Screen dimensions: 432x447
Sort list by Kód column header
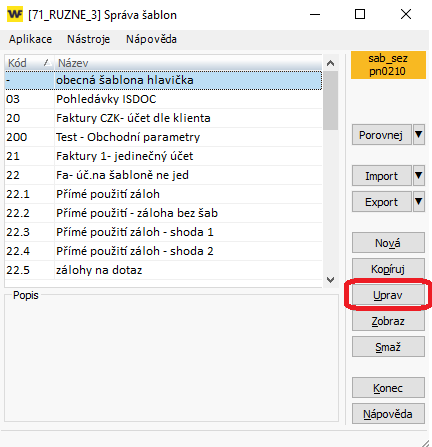[x=29, y=63]
